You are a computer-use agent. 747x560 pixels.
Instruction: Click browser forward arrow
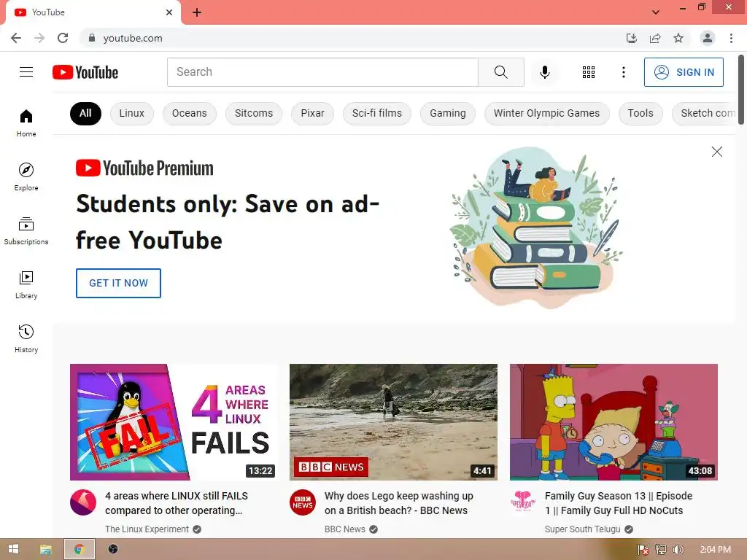click(39, 38)
